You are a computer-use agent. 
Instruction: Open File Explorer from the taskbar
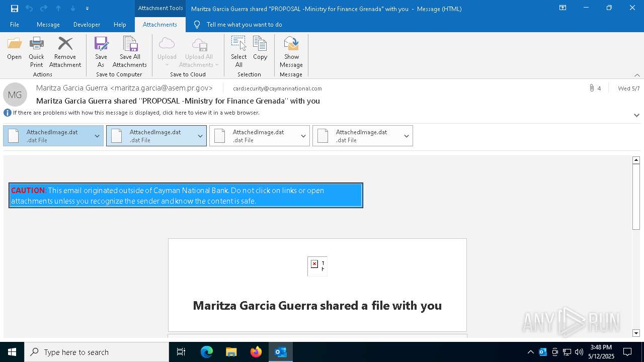[x=231, y=352]
